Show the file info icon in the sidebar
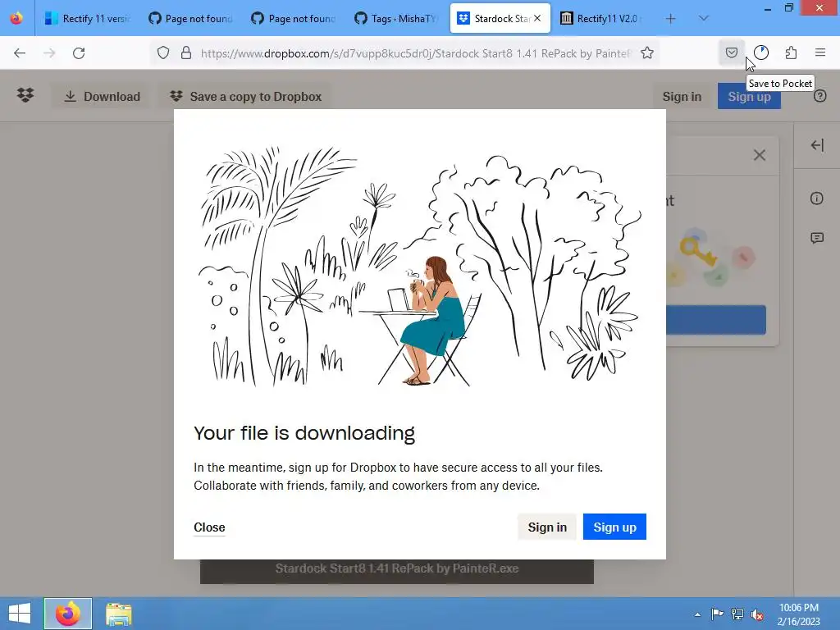 (x=816, y=199)
